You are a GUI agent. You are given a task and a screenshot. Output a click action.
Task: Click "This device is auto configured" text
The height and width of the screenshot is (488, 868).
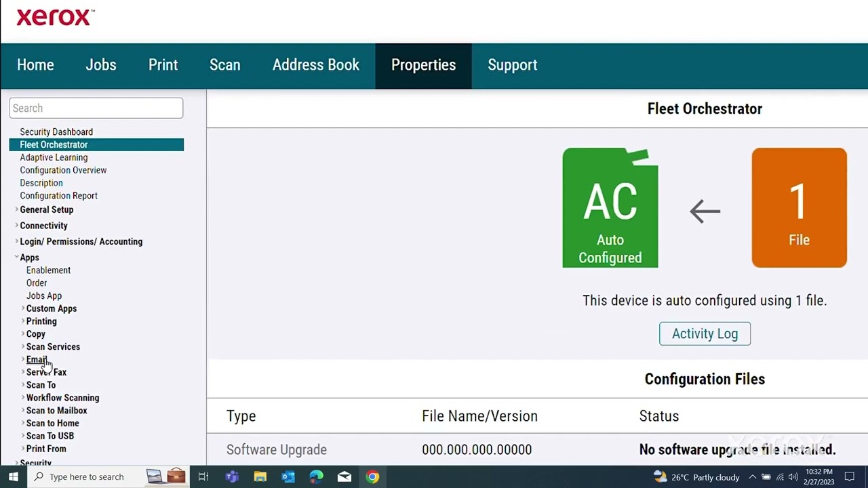(x=705, y=300)
